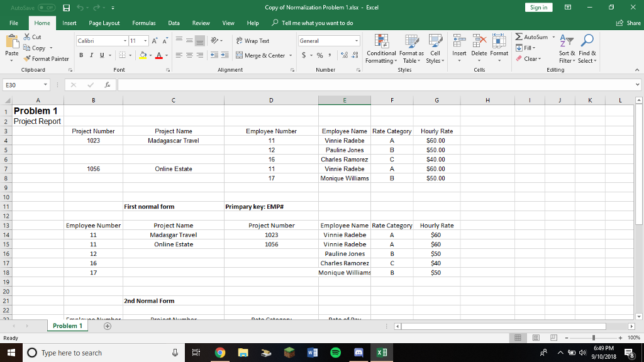Select the Problem 1 sheet tab
Viewport: 644px width, 362px height.
click(x=67, y=326)
